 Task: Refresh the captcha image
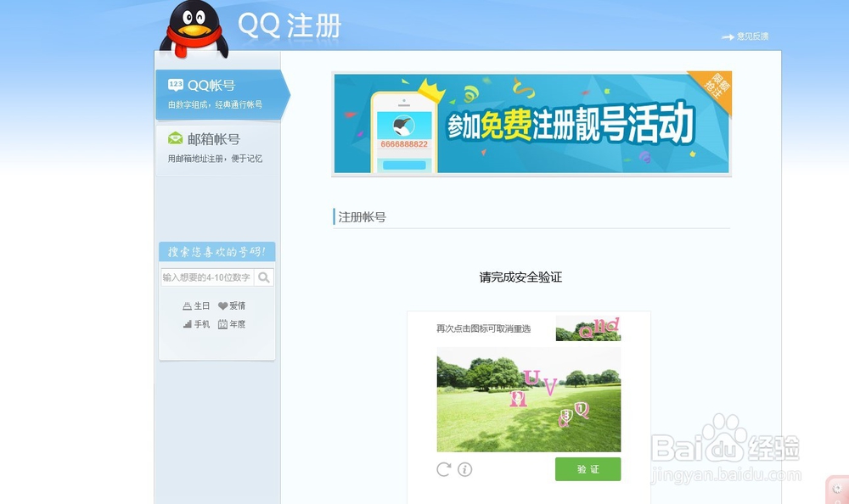[x=443, y=469]
